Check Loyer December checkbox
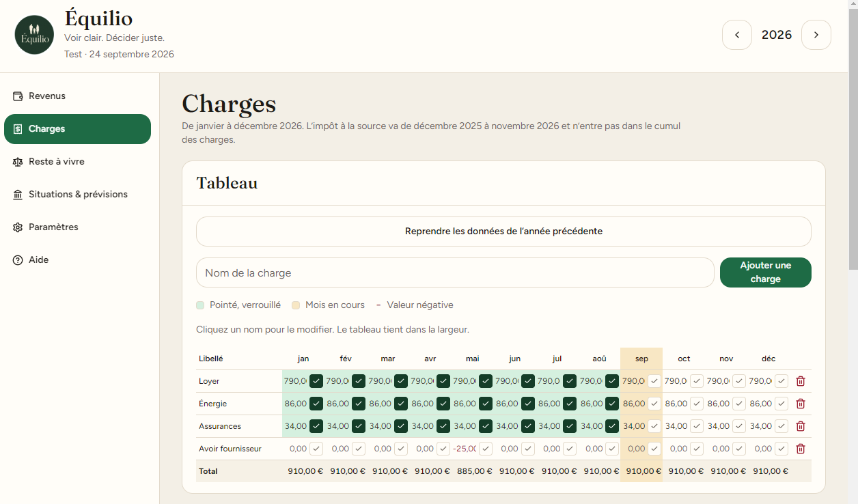858x504 pixels. [x=781, y=381]
